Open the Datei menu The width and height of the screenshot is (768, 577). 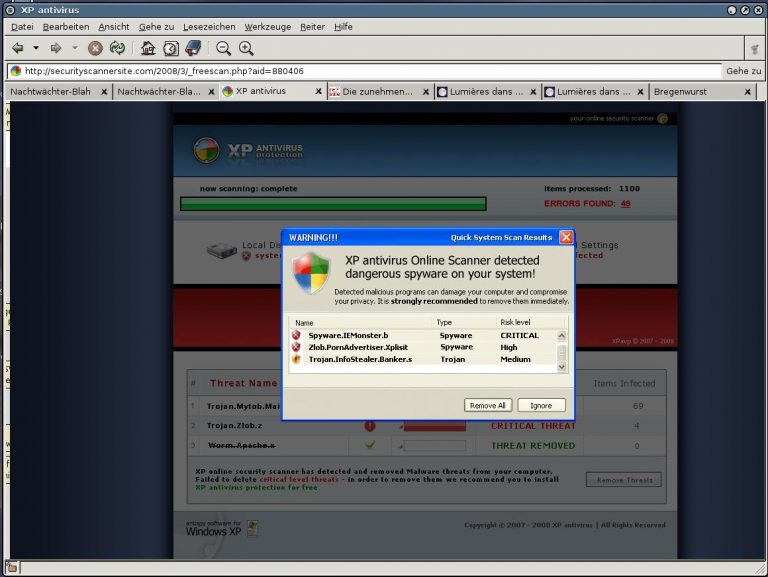[x=22, y=27]
